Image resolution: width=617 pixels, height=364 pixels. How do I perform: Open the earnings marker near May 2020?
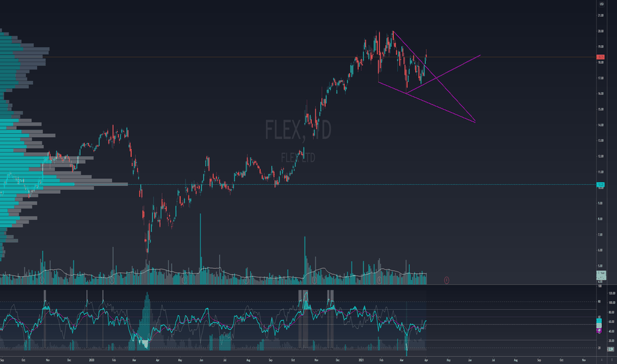(185, 280)
